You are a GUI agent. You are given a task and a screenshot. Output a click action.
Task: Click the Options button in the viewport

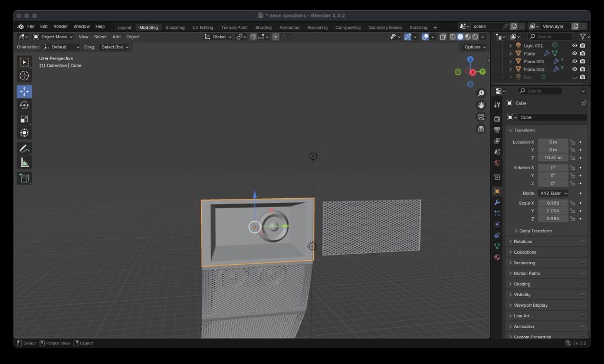[x=474, y=47]
